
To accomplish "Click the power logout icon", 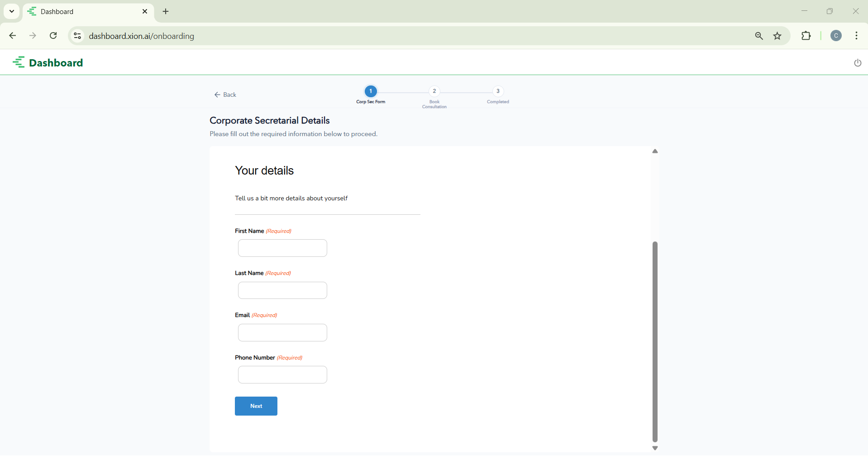I will pyautogui.click(x=857, y=63).
